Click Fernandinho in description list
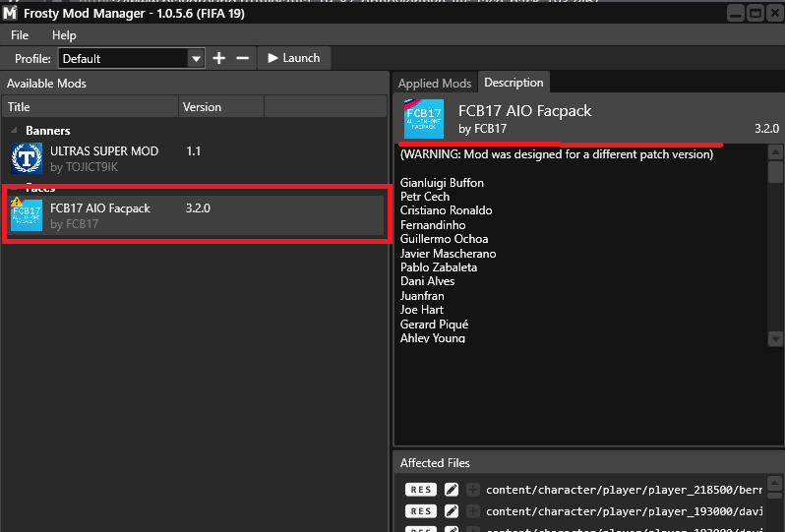 [433, 225]
